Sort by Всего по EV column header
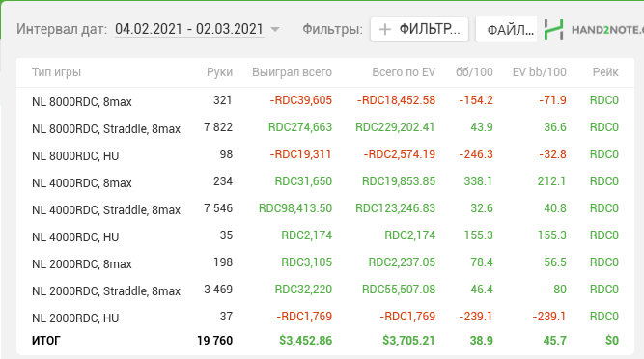The height and width of the screenshot is (359, 644). pos(404,72)
